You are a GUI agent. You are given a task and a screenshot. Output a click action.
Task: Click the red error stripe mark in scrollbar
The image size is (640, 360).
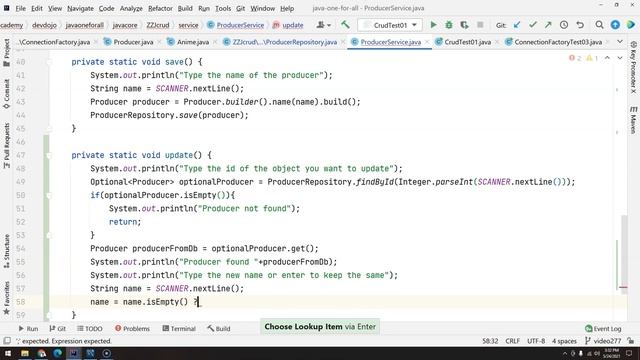point(623,287)
